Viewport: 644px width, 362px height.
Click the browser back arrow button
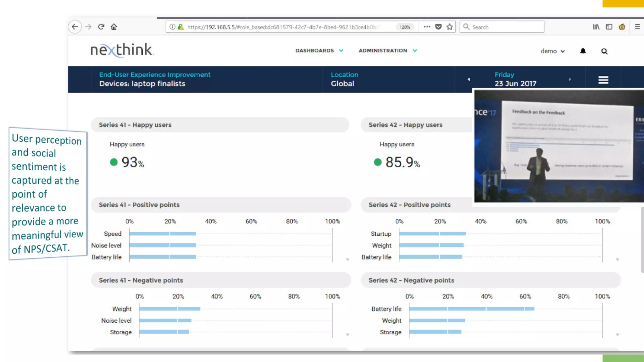(75, 27)
